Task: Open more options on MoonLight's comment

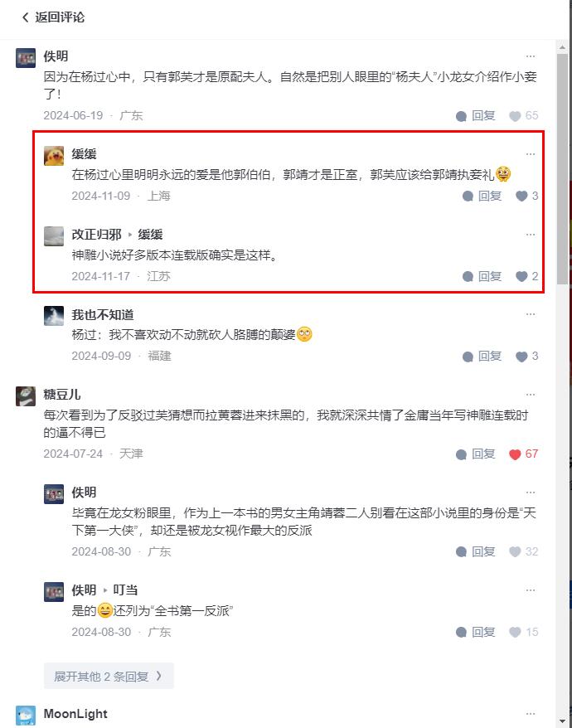Action: coord(531,714)
